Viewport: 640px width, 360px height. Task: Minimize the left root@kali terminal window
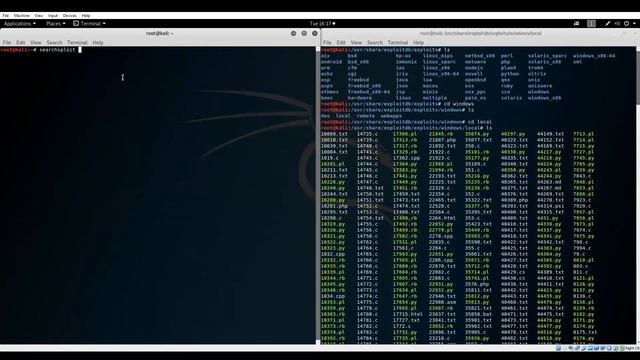tap(293, 33)
